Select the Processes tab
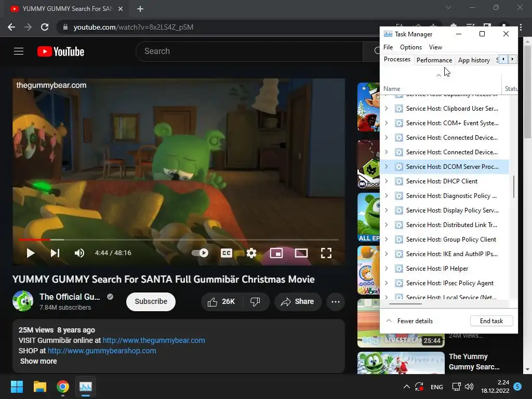532x399 pixels. (397, 59)
